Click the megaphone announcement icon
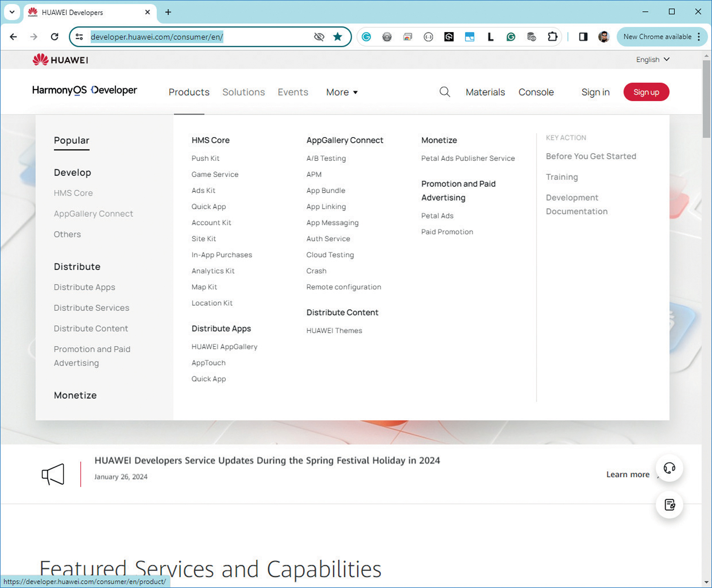Viewport: 712px width, 588px height. 53,474
